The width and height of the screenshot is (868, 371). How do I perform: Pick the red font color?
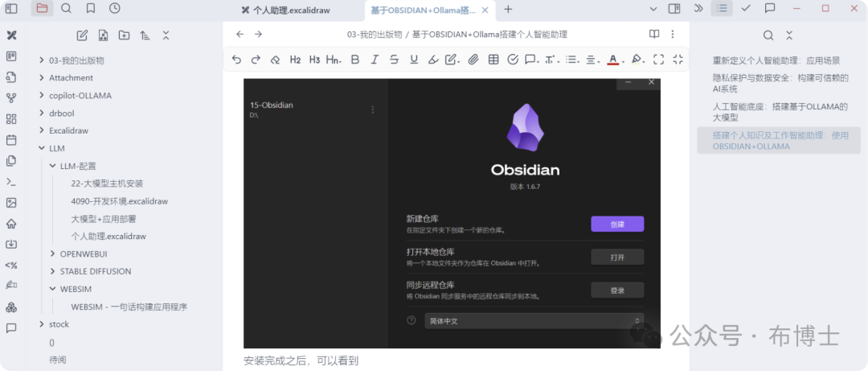(612, 60)
